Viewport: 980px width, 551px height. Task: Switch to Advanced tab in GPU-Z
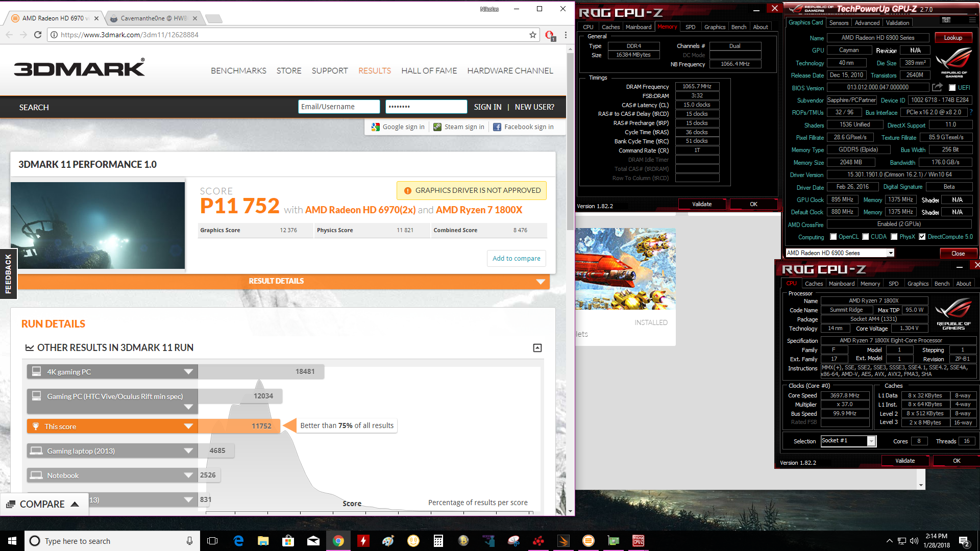pyautogui.click(x=867, y=23)
